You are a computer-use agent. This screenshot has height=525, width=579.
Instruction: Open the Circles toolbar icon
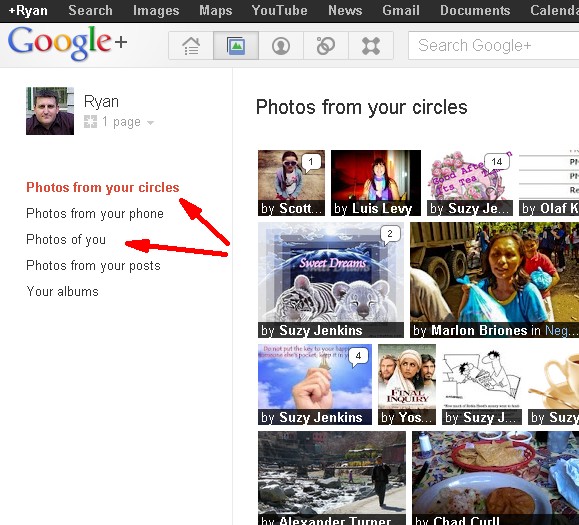[326, 46]
